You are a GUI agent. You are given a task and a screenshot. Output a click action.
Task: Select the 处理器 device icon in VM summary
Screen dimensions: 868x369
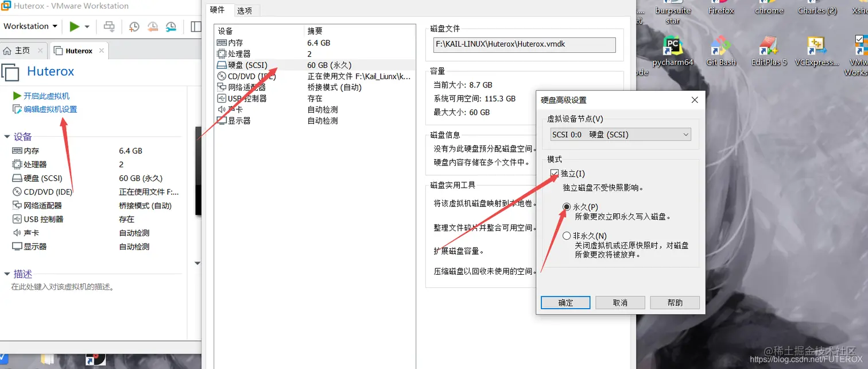[x=17, y=164]
